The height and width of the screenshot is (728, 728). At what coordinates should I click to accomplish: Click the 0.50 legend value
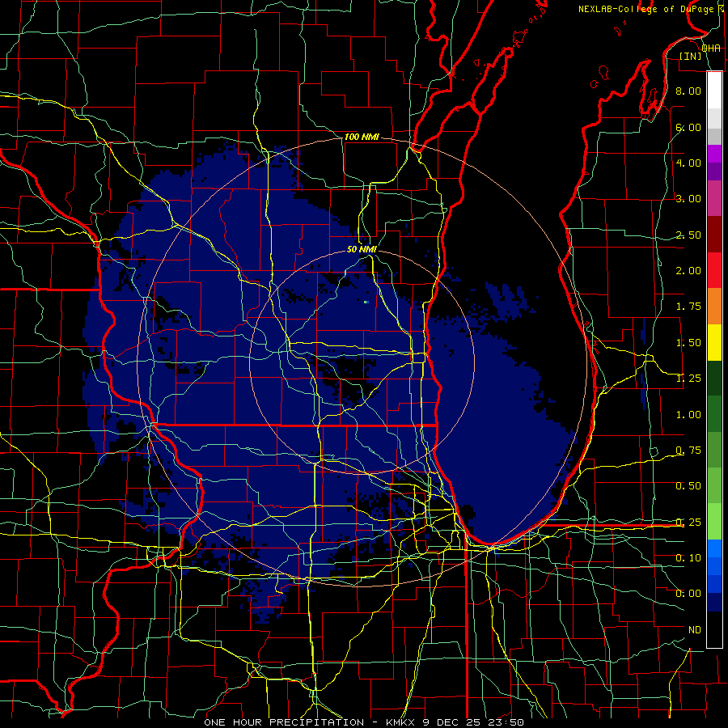(x=688, y=486)
